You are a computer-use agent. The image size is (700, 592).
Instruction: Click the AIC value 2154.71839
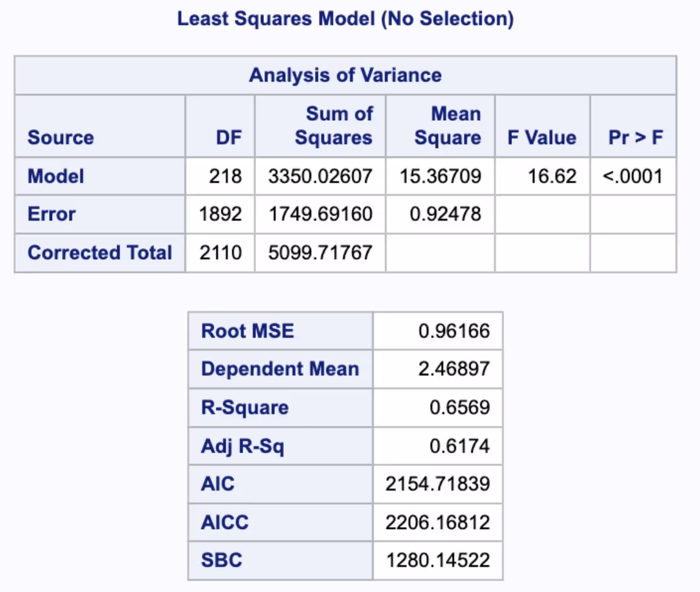438,483
